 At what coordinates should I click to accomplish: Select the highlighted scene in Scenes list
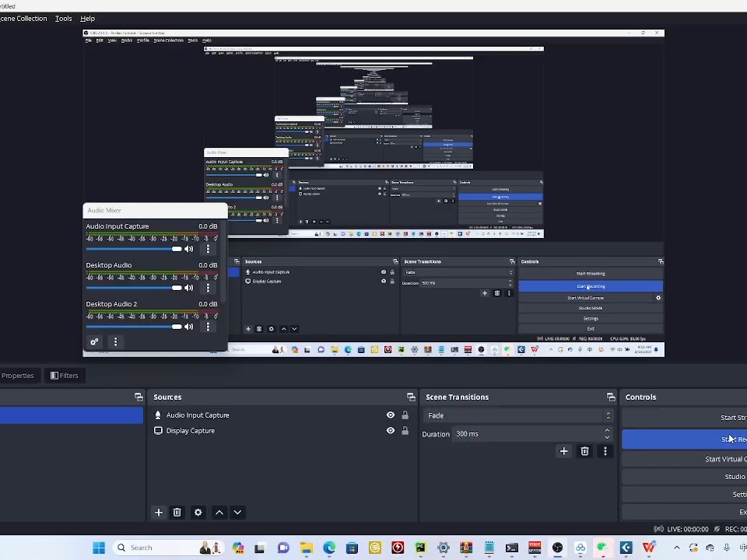coord(72,415)
